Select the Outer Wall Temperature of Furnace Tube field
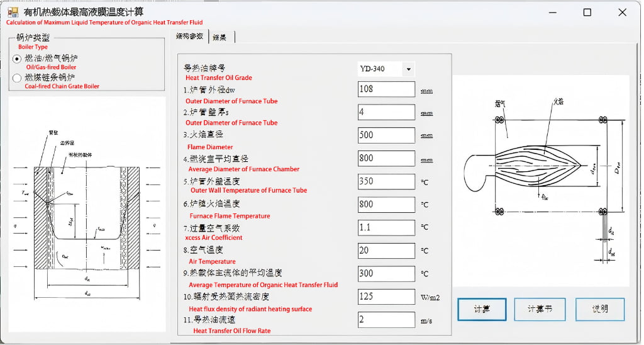The image size is (644, 345). click(386, 181)
